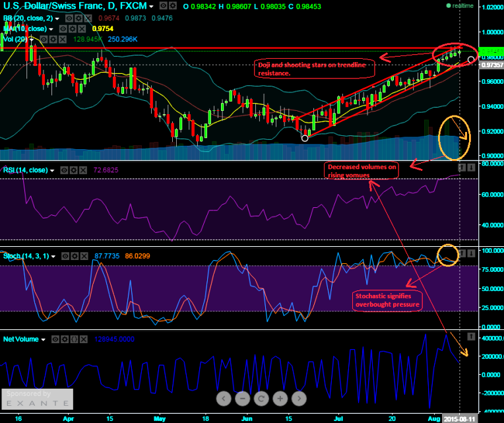Open Net Volume source code braces icon
This screenshot has height=423, width=504.
[x=74, y=339]
